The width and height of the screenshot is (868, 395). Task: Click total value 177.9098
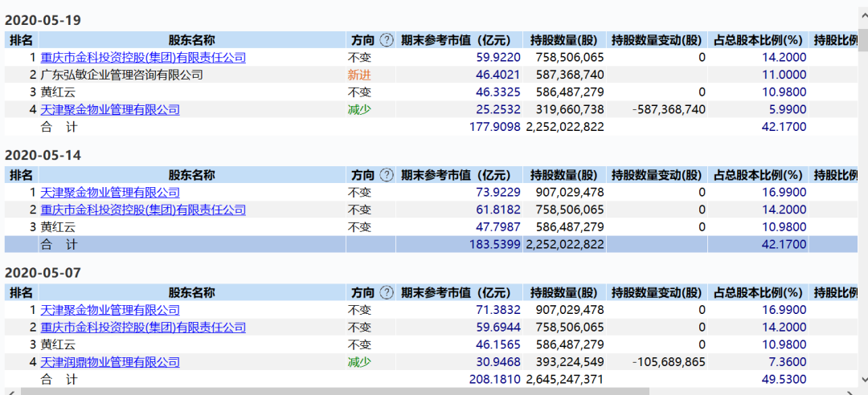pyautogui.click(x=495, y=127)
